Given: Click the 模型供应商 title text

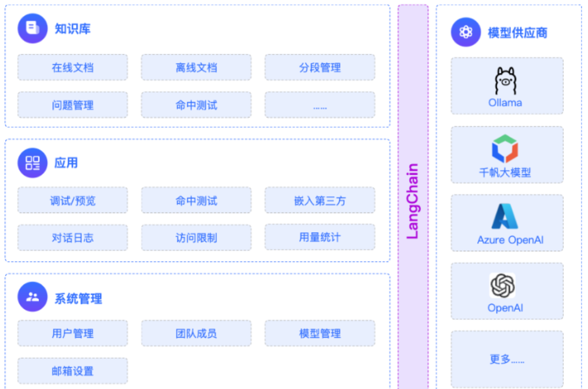Looking at the screenshot, I should (518, 33).
